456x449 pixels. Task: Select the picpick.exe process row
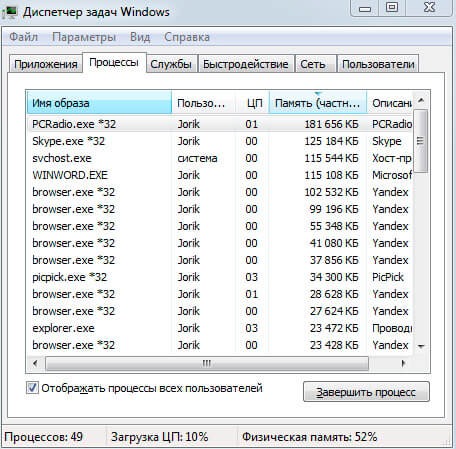click(x=219, y=277)
